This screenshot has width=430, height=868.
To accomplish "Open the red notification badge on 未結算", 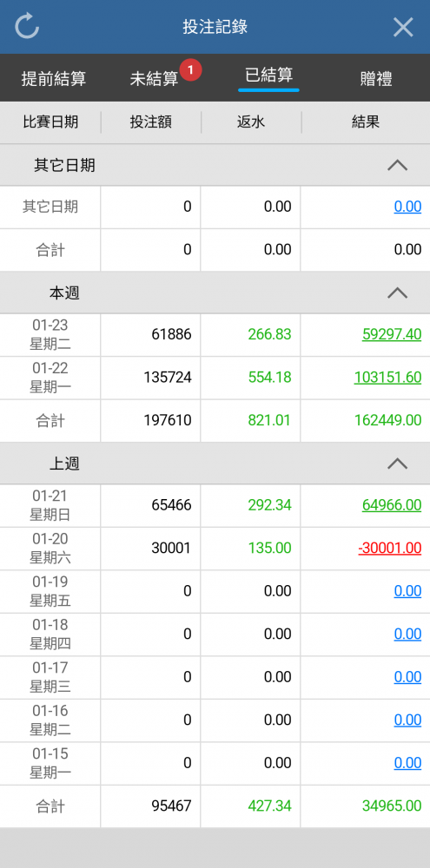I will pos(190,70).
